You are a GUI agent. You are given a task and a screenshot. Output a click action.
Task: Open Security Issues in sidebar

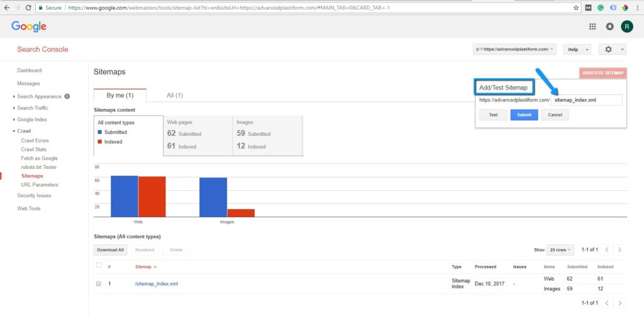34,196
